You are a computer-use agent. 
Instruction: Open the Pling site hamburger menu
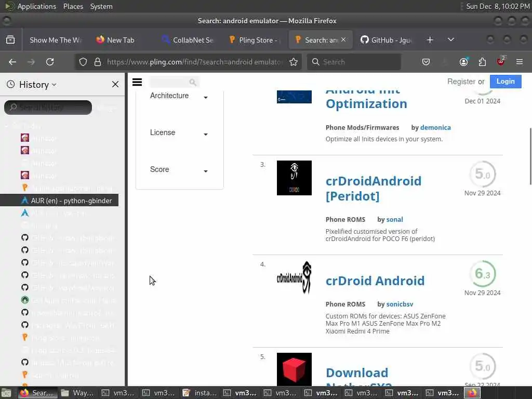click(137, 82)
